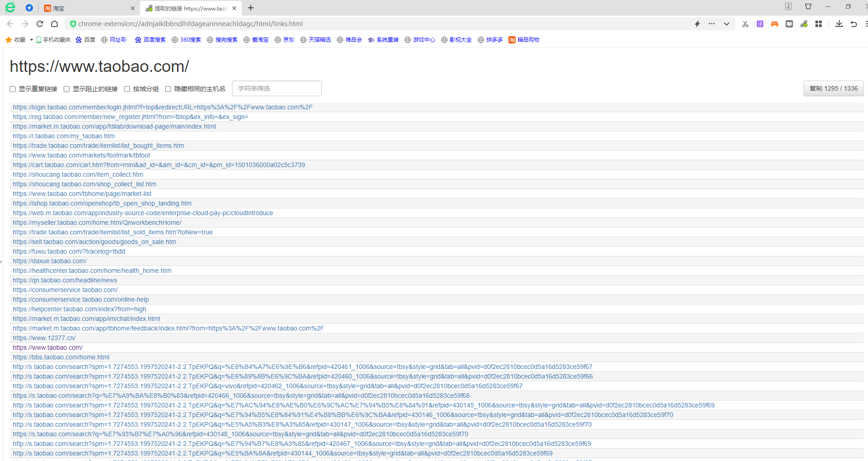Open the helpcenter.taobao.com index link
This screenshot has height=461, width=868.
click(x=80, y=309)
